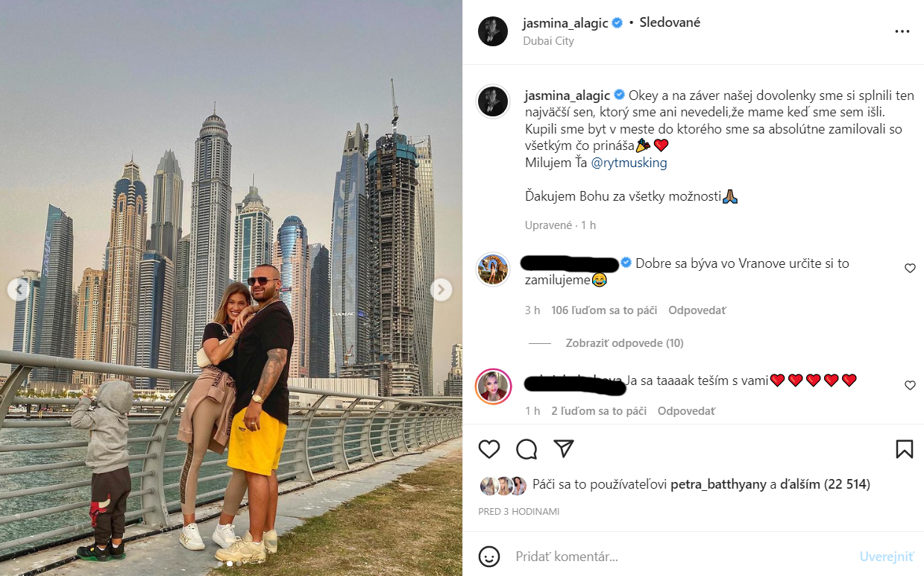Expand 'Zobraziť odpovede (10)' replies
Viewport: 924px width, 576px height.
point(624,343)
